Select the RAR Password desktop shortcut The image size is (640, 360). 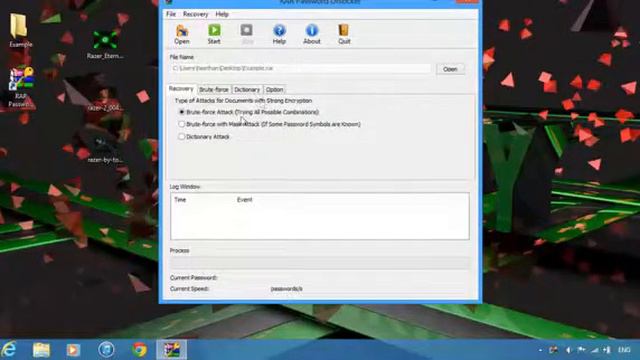click(20, 88)
